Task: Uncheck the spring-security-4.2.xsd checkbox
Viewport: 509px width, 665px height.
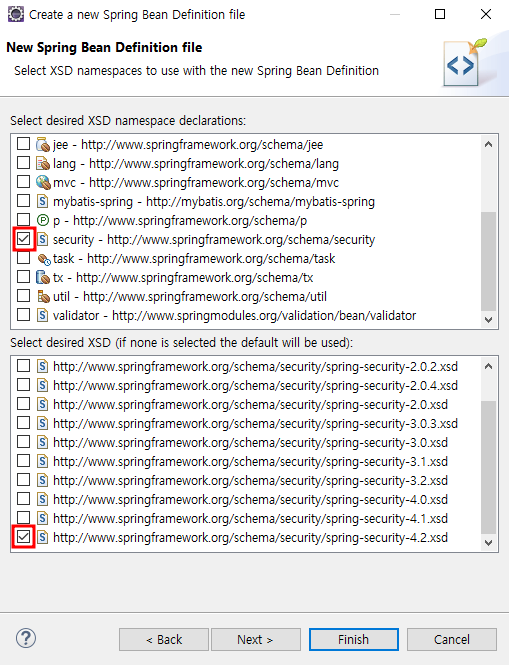Action: point(24,536)
